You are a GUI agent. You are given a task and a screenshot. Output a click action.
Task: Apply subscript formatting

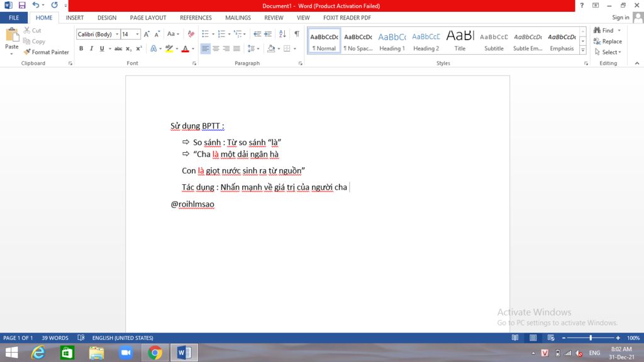pos(128,48)
